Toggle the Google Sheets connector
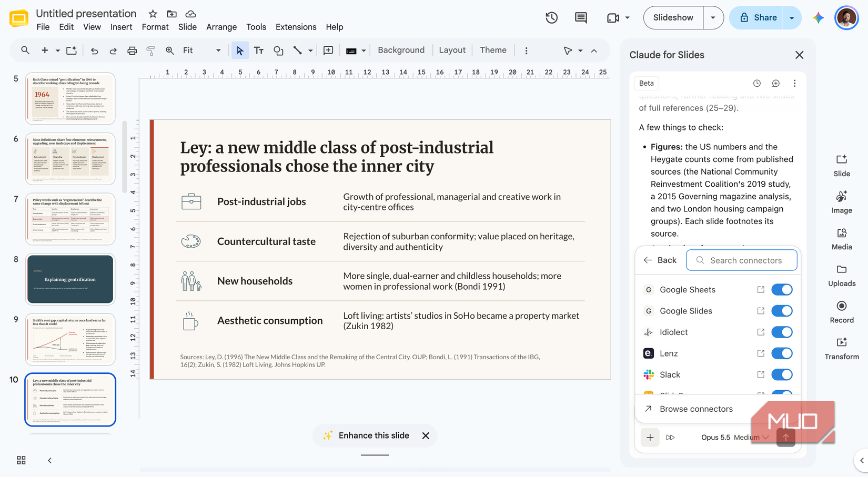The image size is (868, 477). click(782, 290)
